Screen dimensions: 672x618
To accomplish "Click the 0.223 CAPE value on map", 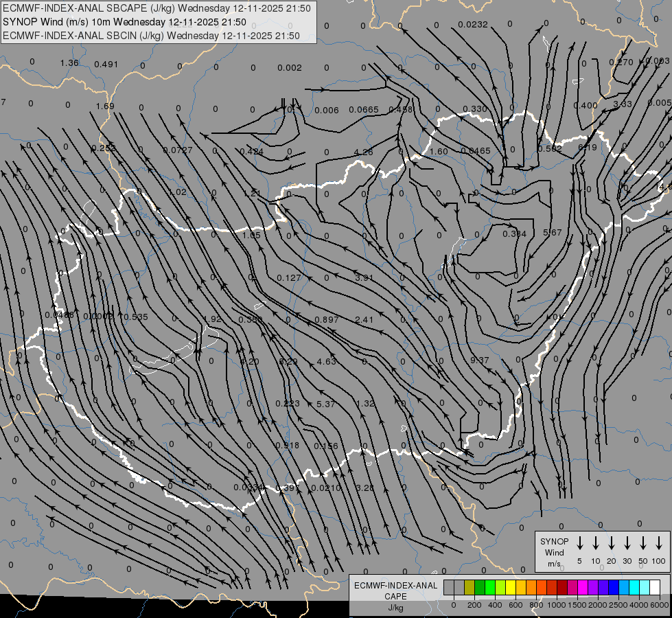I will tap(288, 404).
